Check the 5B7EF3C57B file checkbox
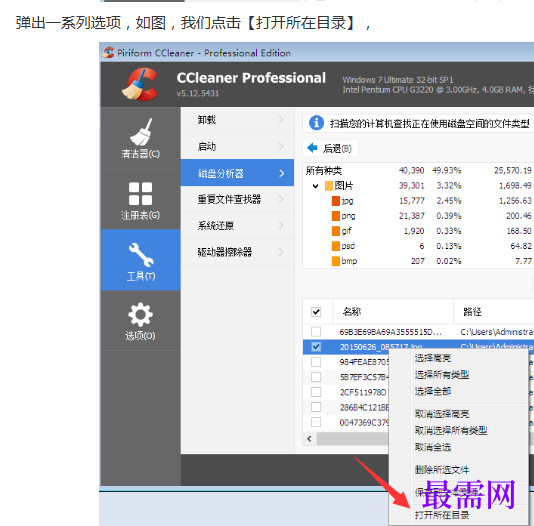Viewport: 534px width, 526px height. (x=316, y=377)
